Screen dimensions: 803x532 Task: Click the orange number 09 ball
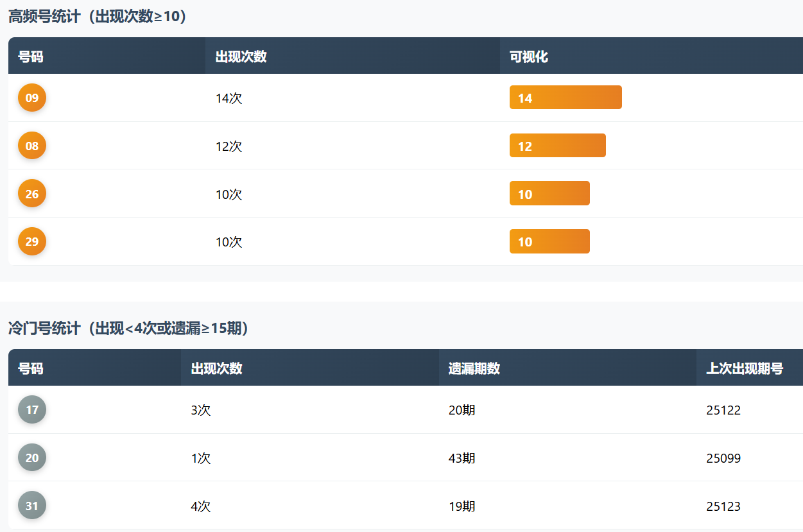point(32,98)
